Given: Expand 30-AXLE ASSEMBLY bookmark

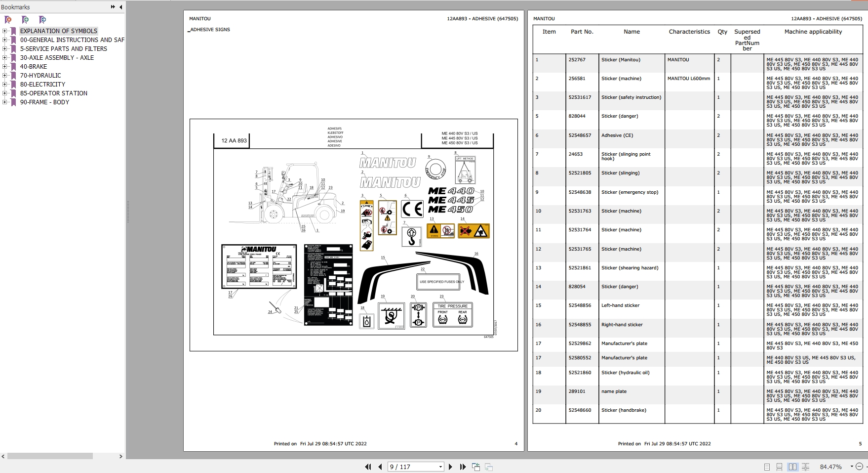Looking at the screenshot, I should pyautogui.click(x=5, y=57).
